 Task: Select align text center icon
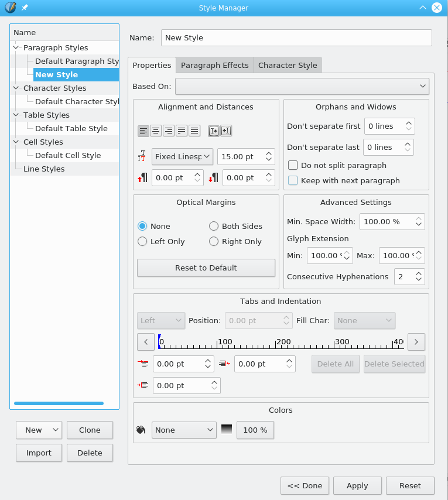pyautogui.click(x=156, y=131)
